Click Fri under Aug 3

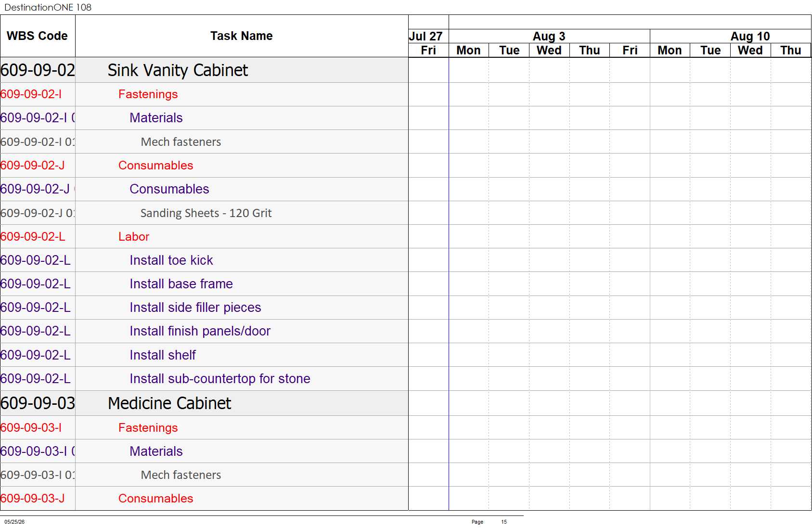(630, 51)
